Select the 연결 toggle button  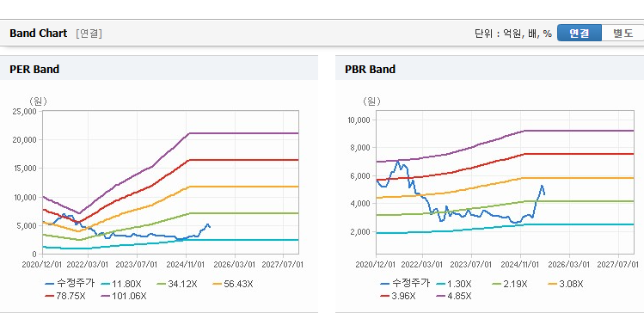click(x=580, y=34)
